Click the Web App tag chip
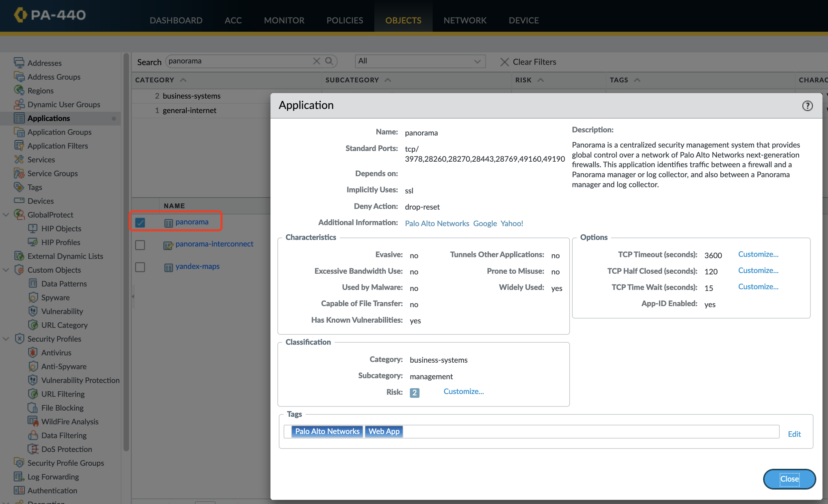Image resolution: width=828 pixels, height=504 pixels. (384, 431)
